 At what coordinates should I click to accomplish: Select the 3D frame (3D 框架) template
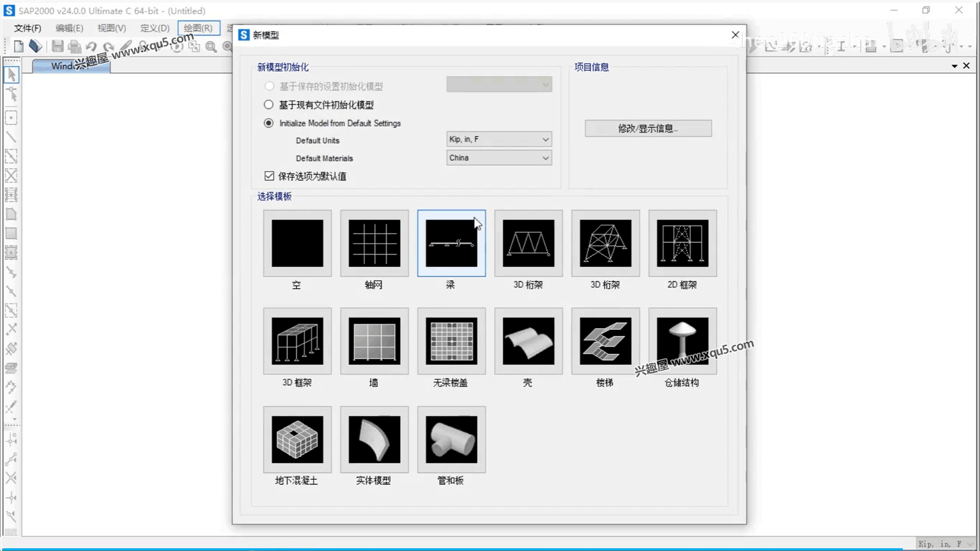tap(297, 341)
